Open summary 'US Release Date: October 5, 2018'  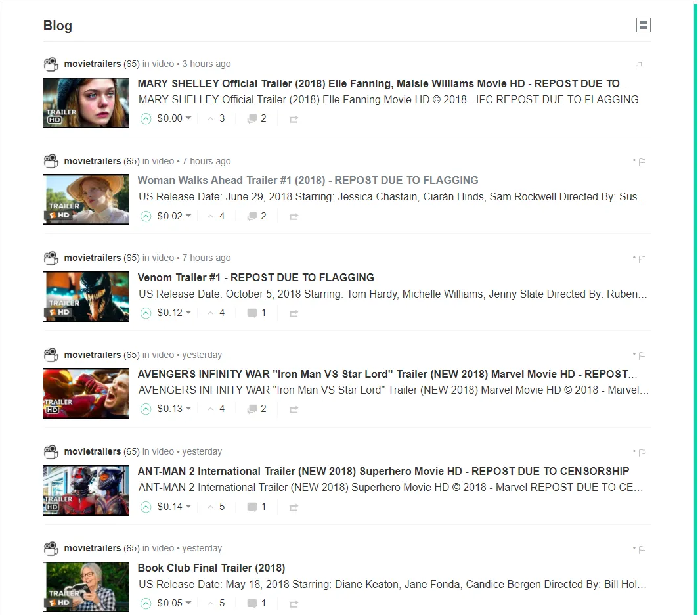pos(393,294)
